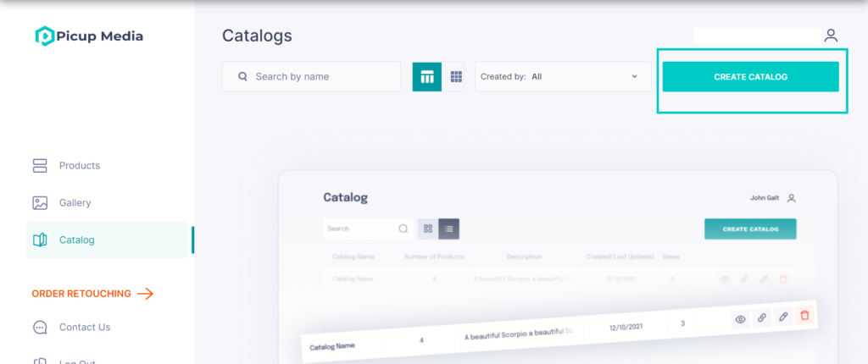Click the Created by chevron arrow
The height and width of the screenshot is (364, 868).
634,76
